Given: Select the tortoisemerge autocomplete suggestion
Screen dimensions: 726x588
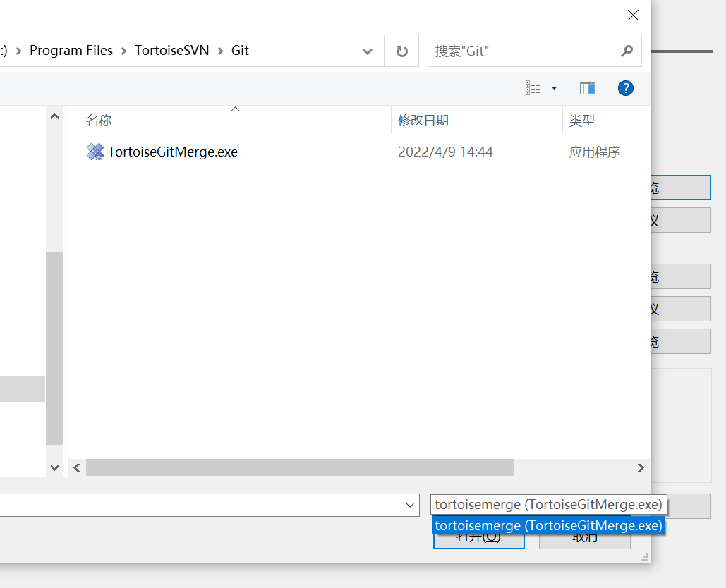Looking at the screenshot, I should 548,525.
